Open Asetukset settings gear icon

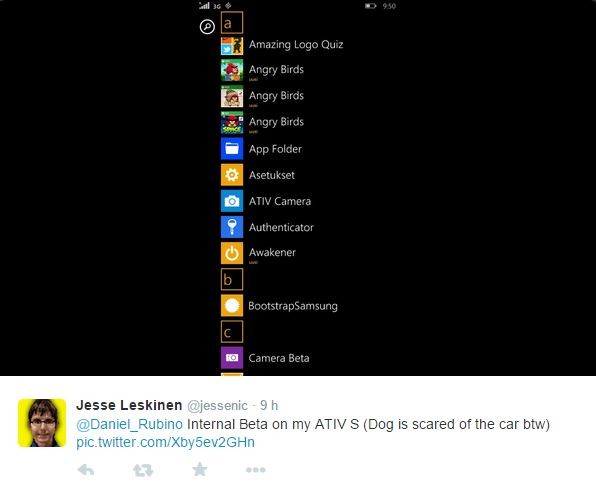tap(232, 175)
